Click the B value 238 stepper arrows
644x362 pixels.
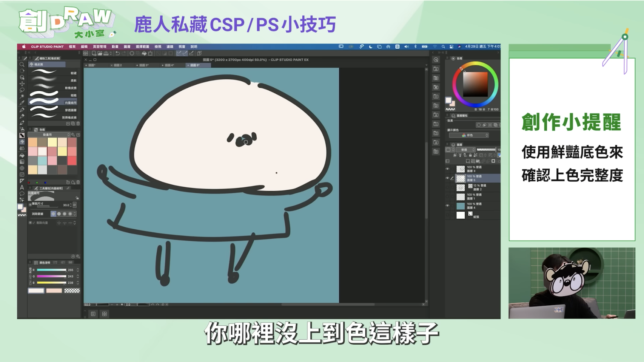pyautogui.click(x=78, y=283)
